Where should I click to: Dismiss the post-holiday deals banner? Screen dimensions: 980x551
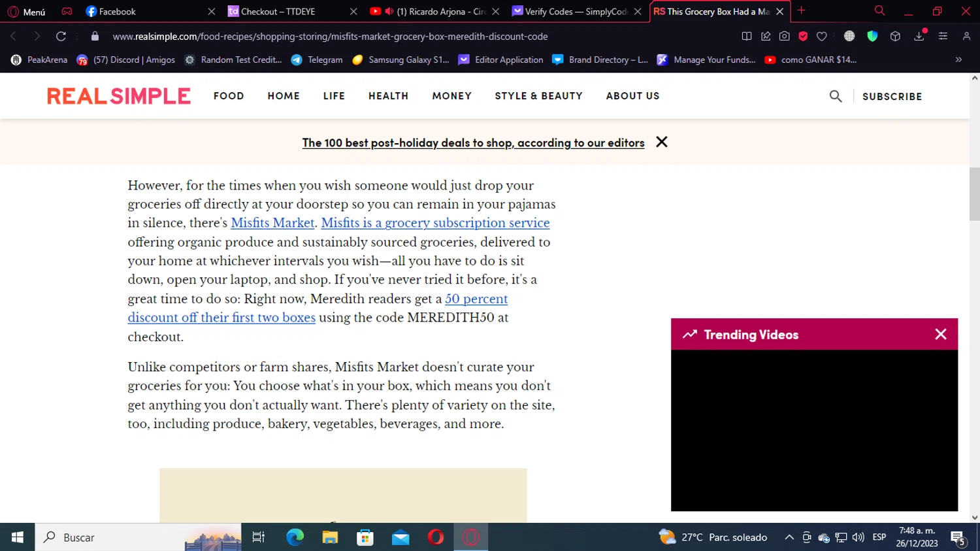(x=662, y=142)
